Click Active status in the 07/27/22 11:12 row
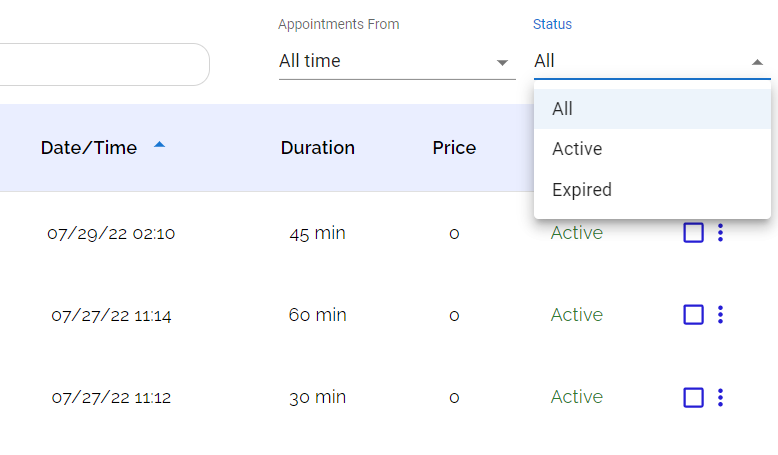This screenshot has height=455, width=778. click(577, 397)
